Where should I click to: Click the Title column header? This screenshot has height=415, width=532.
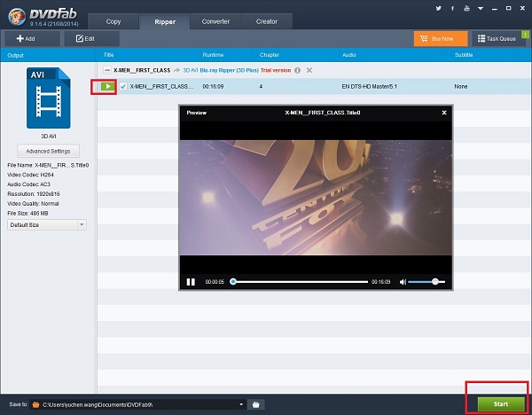[108, 55]
